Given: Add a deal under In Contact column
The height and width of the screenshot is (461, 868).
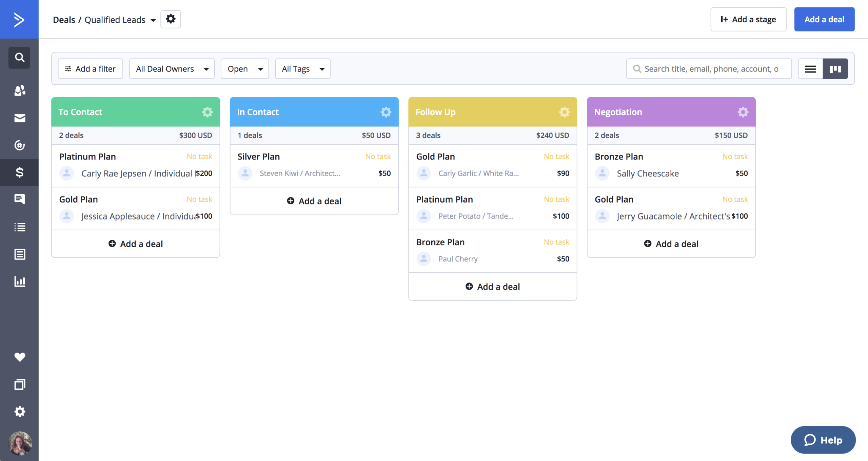Looking at the screenshot, I should click(x=314, y=201).
